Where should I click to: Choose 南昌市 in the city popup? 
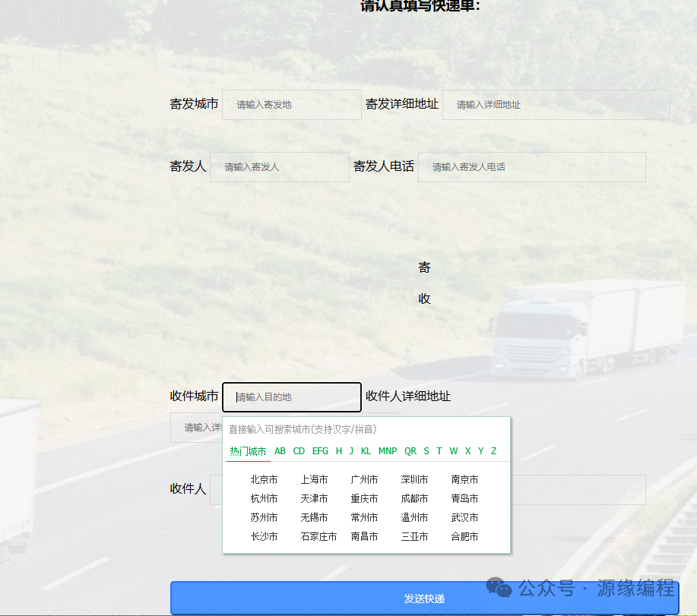[x=365, y=536]
